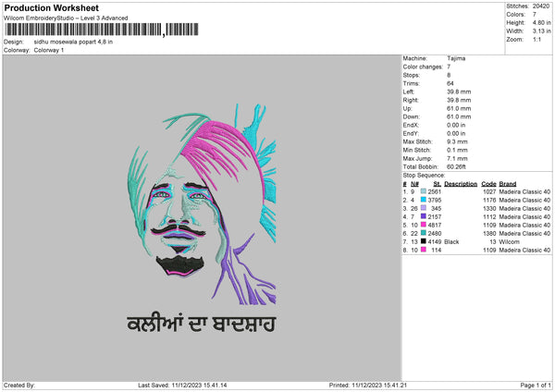The width and height of the screenshot is (555, 392).
Task: Click the N# column header
Action: (414, 184)
